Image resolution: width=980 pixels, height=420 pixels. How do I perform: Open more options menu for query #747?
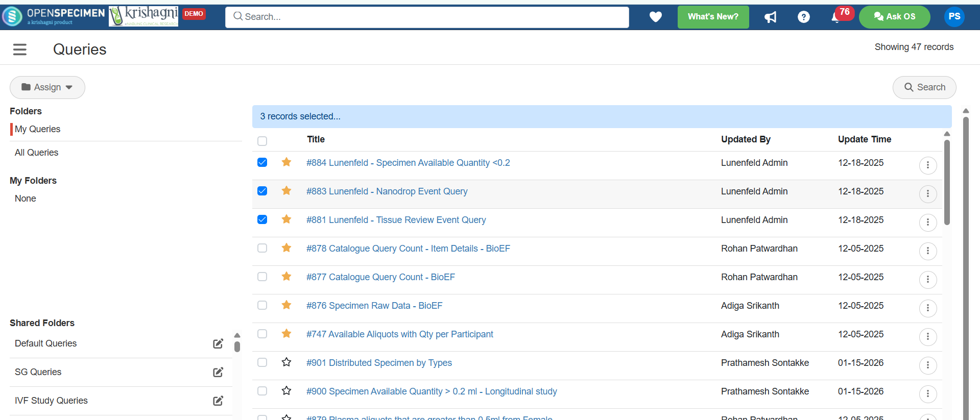[x=927, y=337]
